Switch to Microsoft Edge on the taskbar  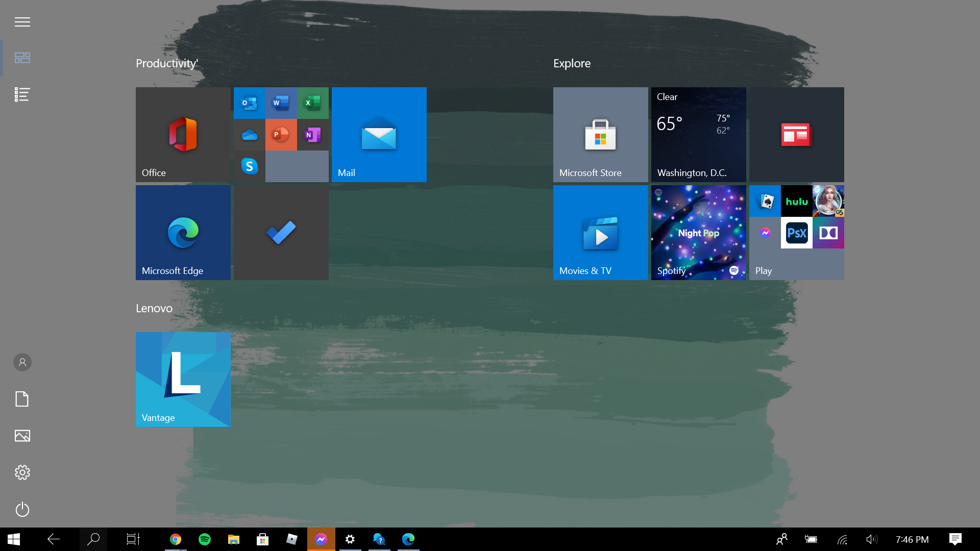(408, 539)
